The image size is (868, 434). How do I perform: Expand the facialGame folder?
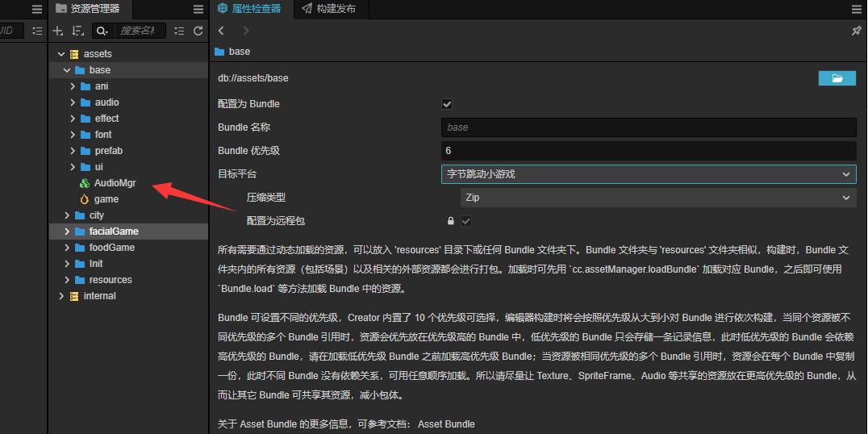pyautogui.click(x=67, y=231)
